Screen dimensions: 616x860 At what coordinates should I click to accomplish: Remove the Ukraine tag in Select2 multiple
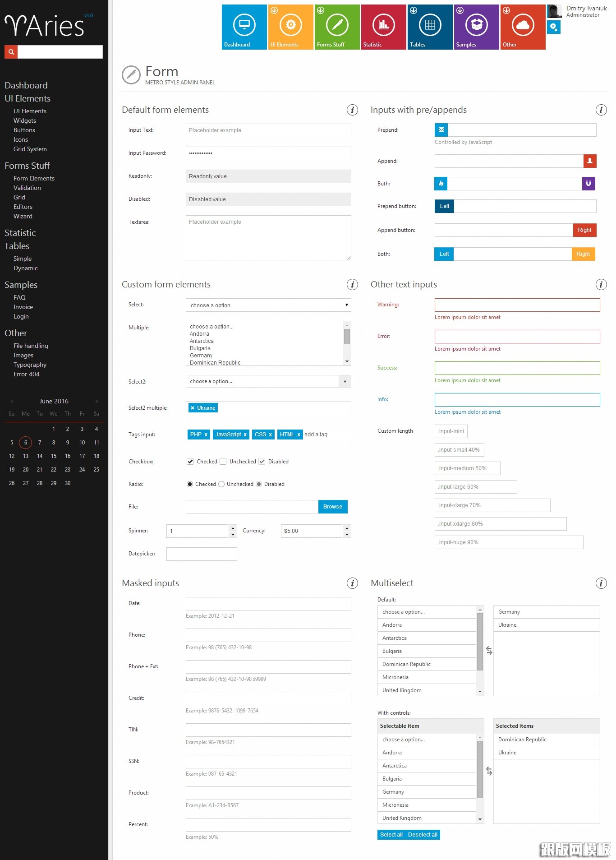point(193,408)
